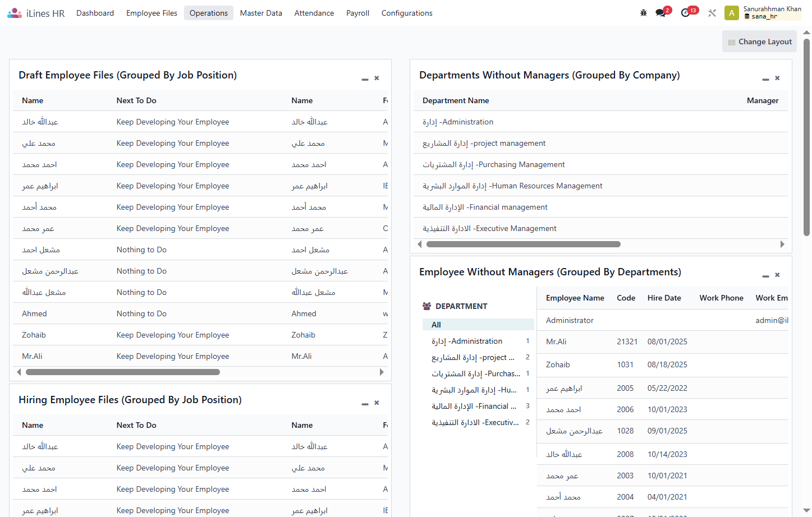Open the Employee Files menu
This screenshot has width=812, height=517.
(x=152, y=13)
